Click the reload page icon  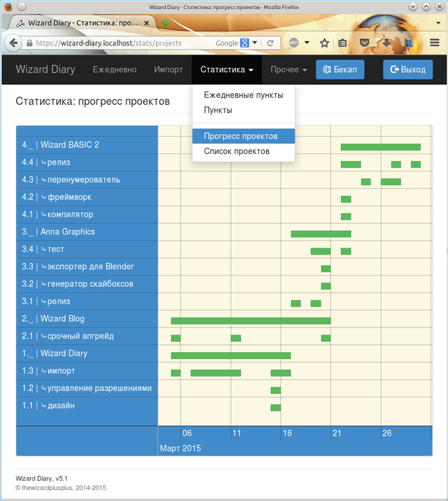point(270,43)
